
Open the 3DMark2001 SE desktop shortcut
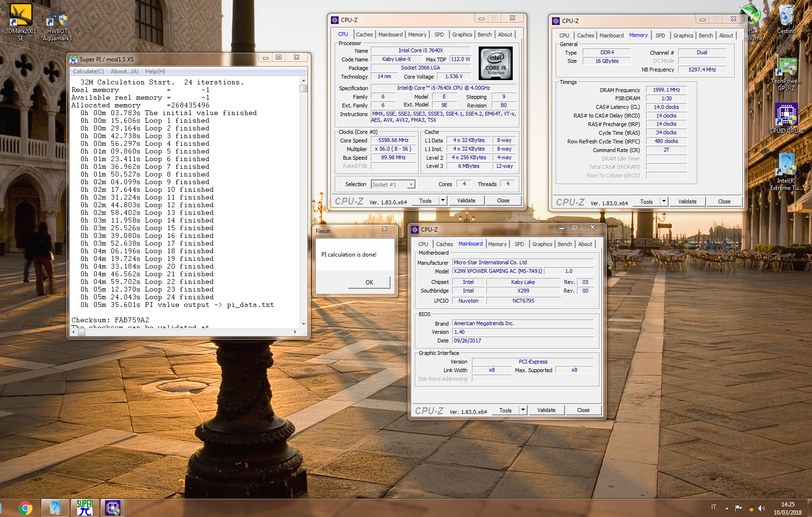click(x=20, y=22)
